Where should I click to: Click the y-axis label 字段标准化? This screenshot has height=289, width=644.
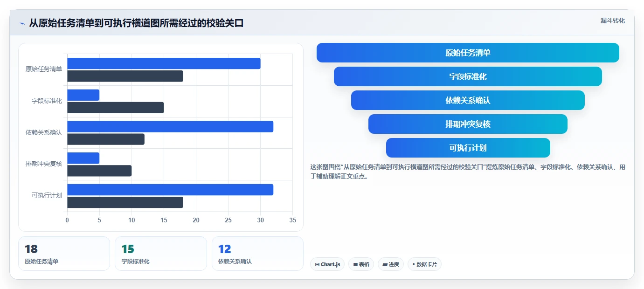tap(47, 101)
